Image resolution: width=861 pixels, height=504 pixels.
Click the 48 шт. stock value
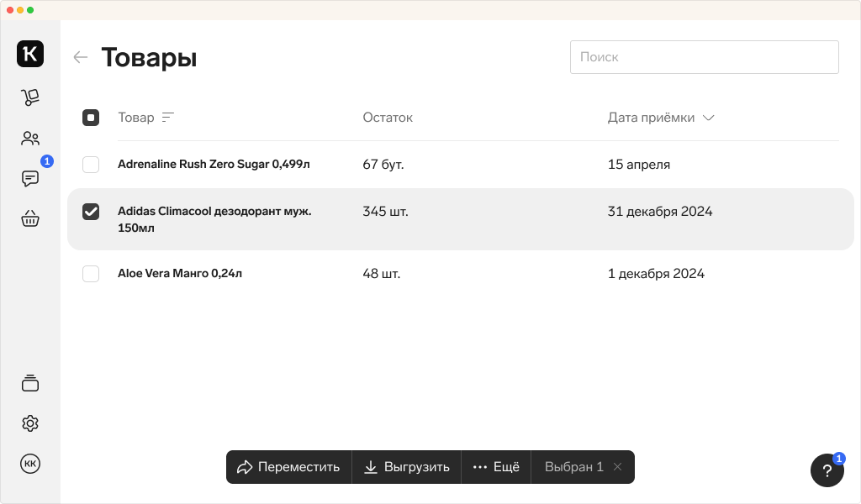click(x=382, y=274)
